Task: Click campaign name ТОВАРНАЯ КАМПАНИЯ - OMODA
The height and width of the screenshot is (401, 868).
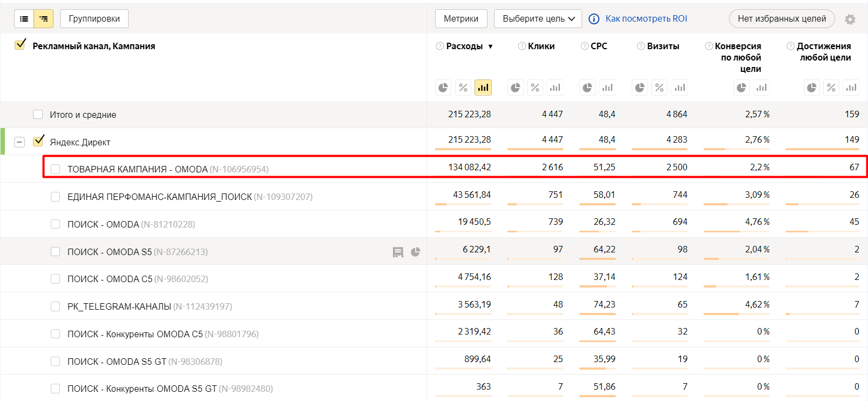Action: coord(137,169)
